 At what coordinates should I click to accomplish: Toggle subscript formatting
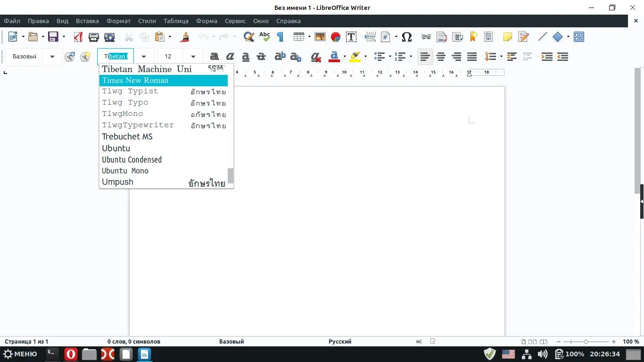coord(296,57)
